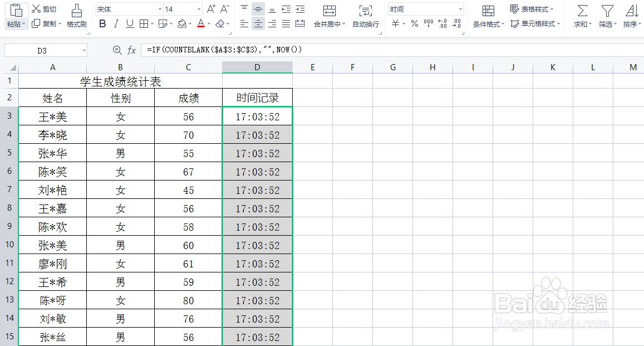This screenshot has height=346, width=644.
Task: Toggle bold formatting
Action: tap(102, 24)
